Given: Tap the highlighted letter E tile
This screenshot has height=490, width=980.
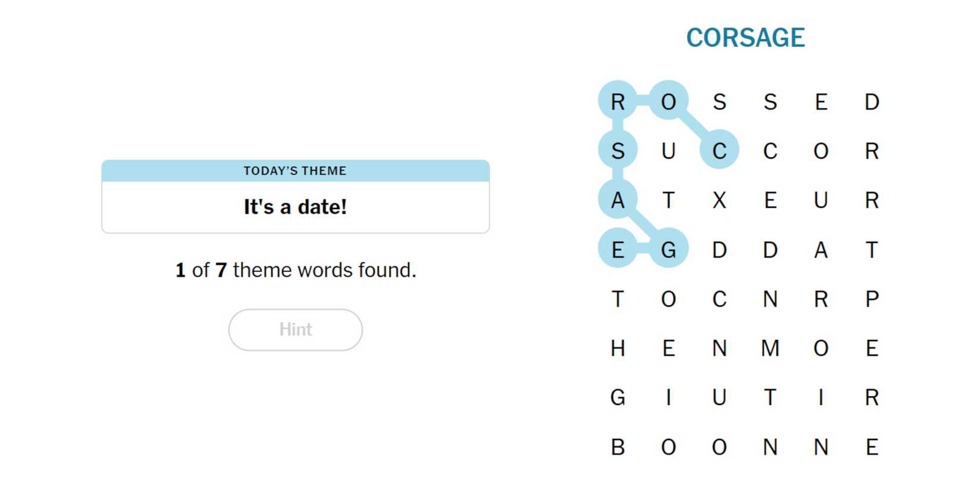Looking at the screenshot, I should coord(618,249).
